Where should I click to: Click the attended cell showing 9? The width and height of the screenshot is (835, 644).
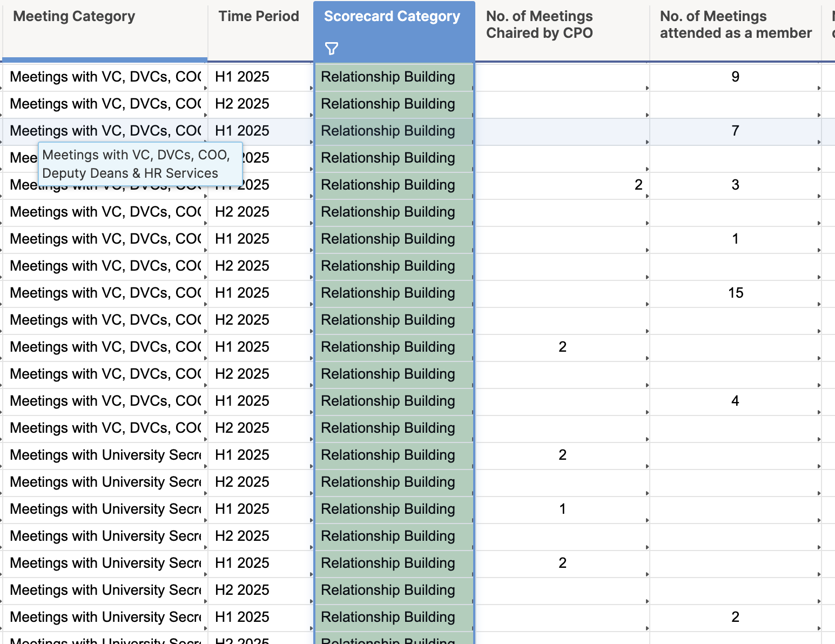pyautogui.click(x=735, y=77)
